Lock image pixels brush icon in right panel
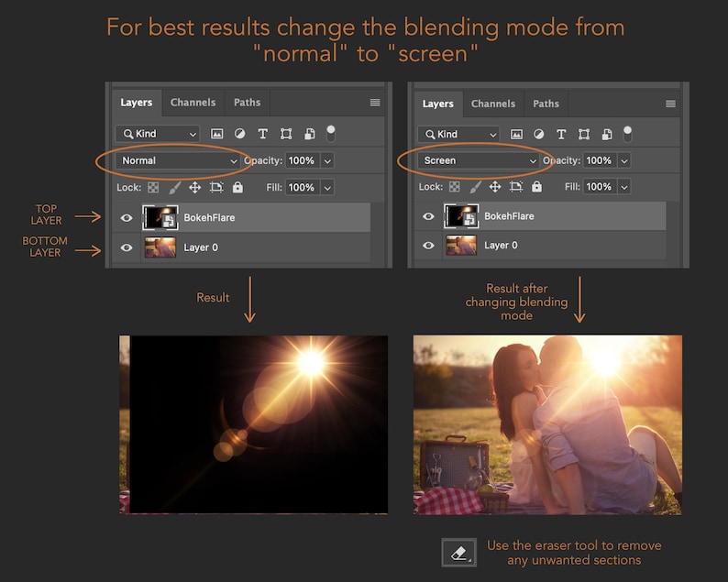Image resolution: width=728 pixels, height=582 pixels. tap(476, 187)
